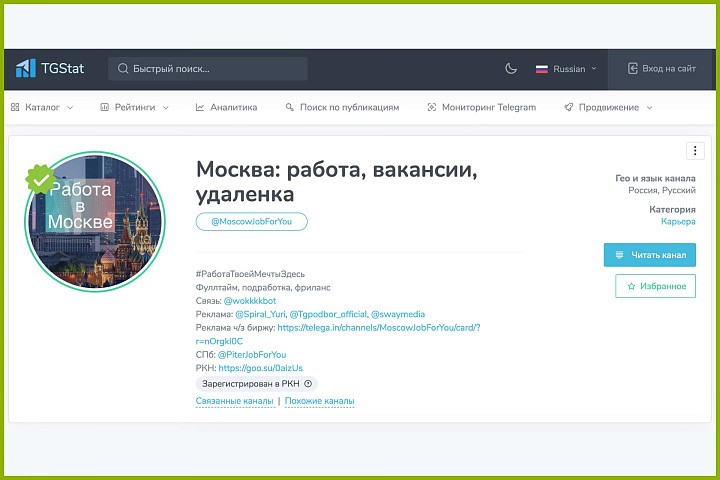Expand the Рейтинги menu
720x480 pixels.
point(134,107)
